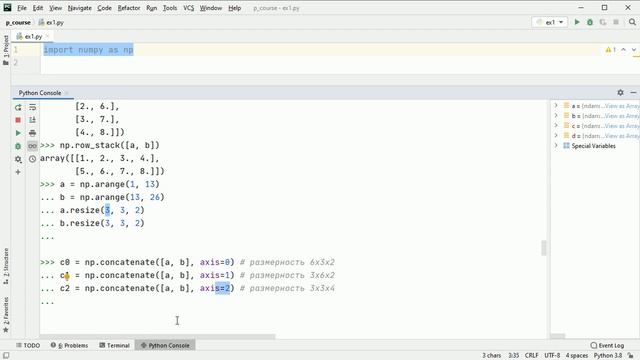Open the VCS menu
This screenshot has width=640, height=360.
coord(189,8)
